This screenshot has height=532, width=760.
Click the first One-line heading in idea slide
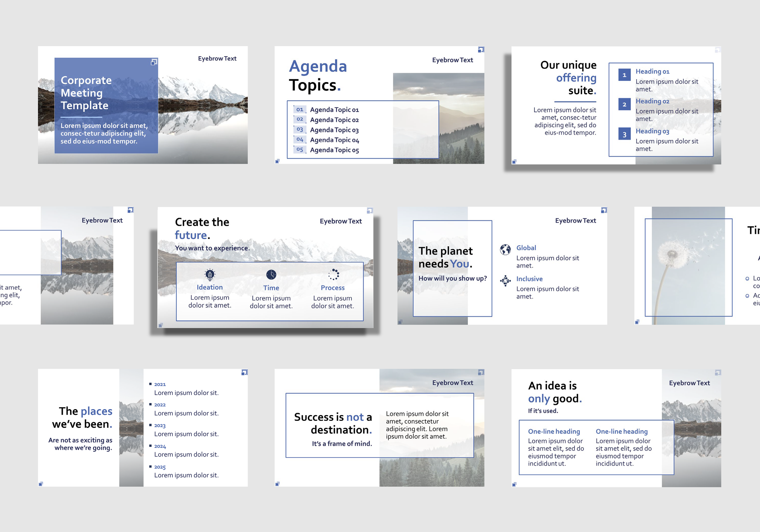[554, 431]
